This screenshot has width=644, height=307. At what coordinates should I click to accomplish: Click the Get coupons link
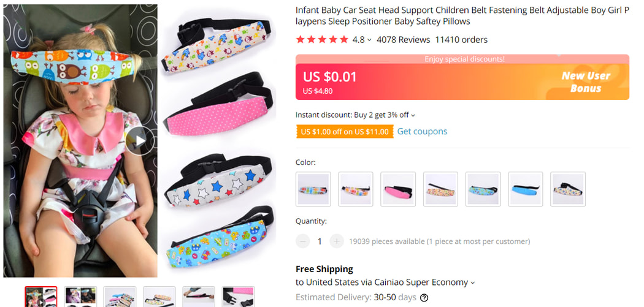coord(422,132)
